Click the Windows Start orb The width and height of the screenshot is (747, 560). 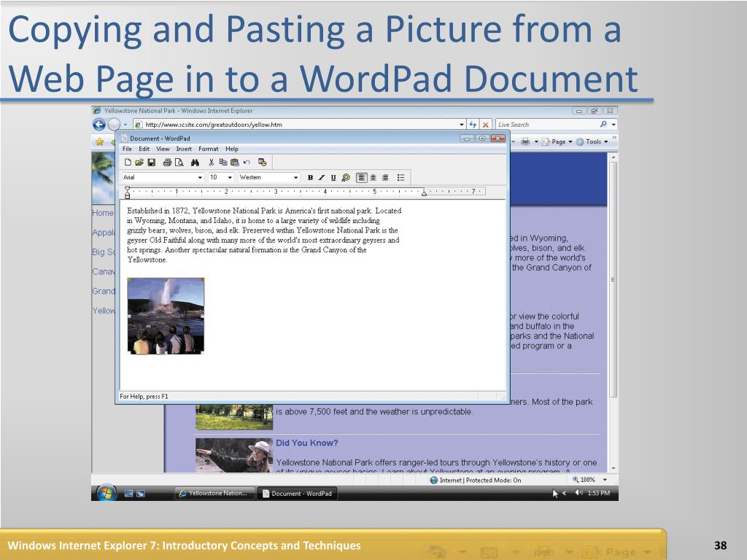tap(107, 493)
